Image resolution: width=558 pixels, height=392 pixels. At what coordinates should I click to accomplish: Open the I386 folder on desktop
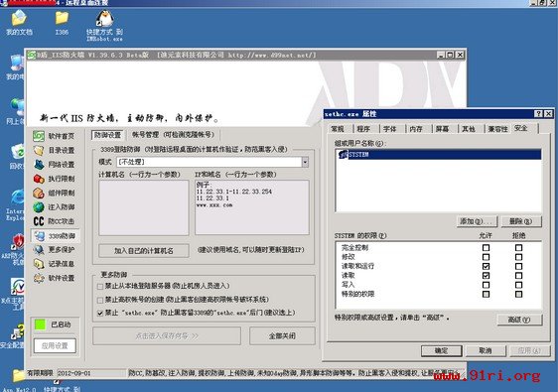click(x=62, y=18)
